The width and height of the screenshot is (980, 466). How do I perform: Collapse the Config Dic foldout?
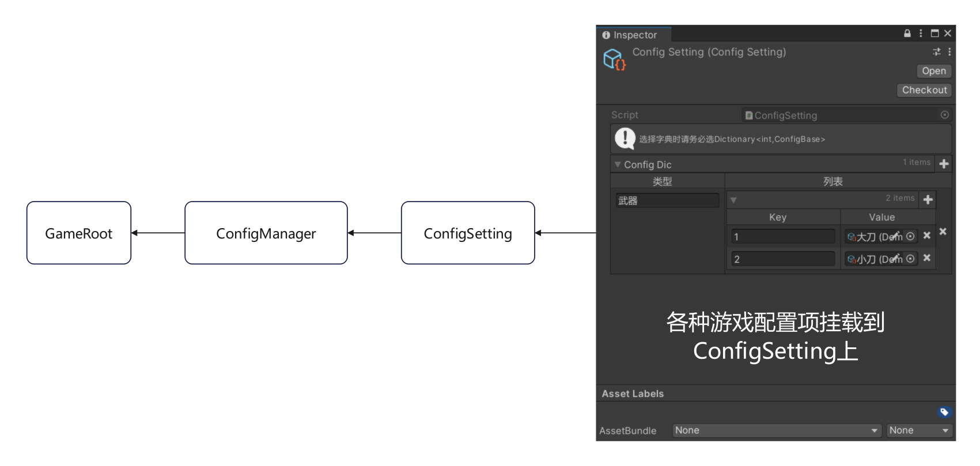point(618,165)
